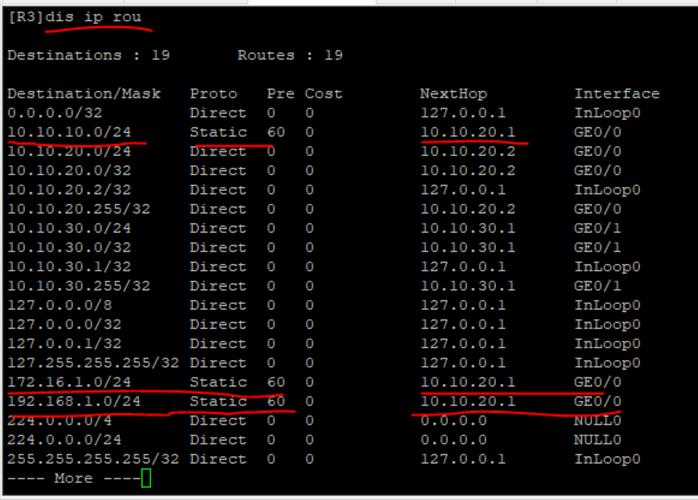Click the Destination/Mask column header
The height and width of the screenshot is (500, 698).
coord(84,94)
